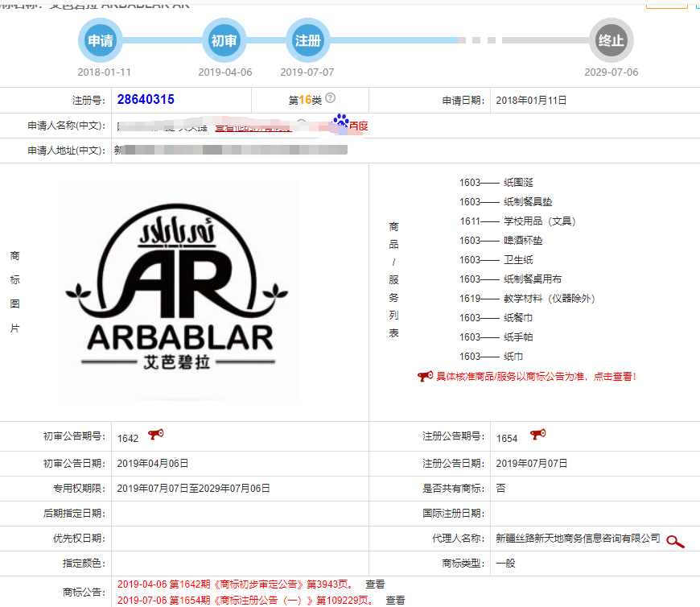Select the goods item 纸餐巾
This screenshot has height=607, width=700.
(x=518, y=318)
